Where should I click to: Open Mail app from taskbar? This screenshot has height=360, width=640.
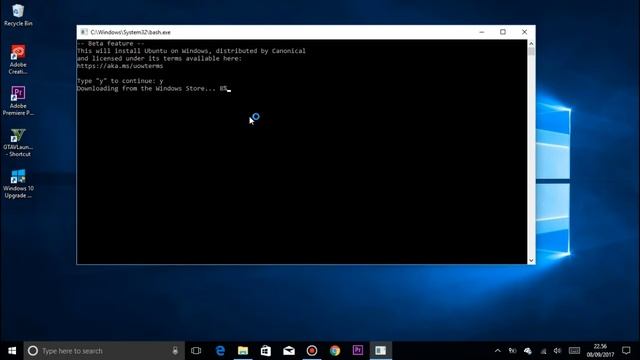[x=289, y=351]
